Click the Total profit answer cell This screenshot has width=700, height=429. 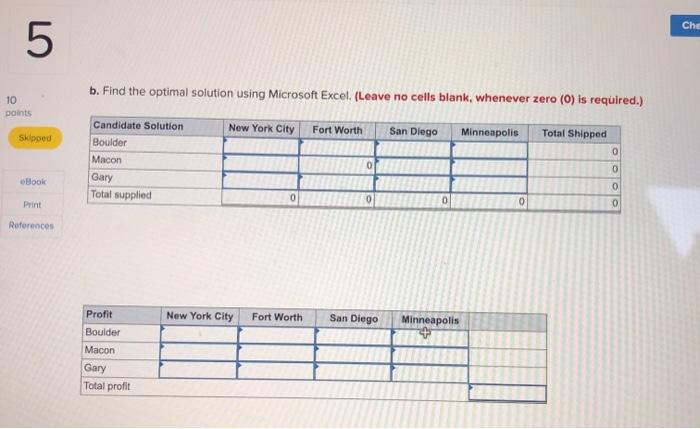507,393
